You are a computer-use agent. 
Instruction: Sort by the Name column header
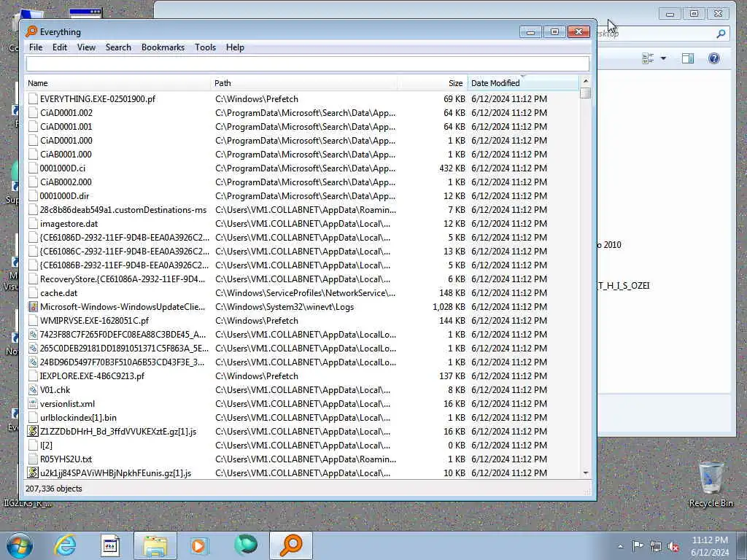click(x=117, y=83)
